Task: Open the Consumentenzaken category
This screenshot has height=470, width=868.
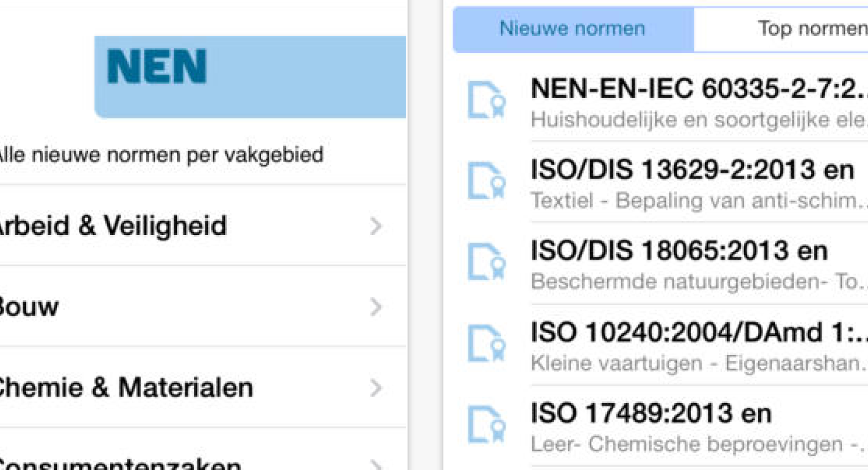Action: coord(203,449)
